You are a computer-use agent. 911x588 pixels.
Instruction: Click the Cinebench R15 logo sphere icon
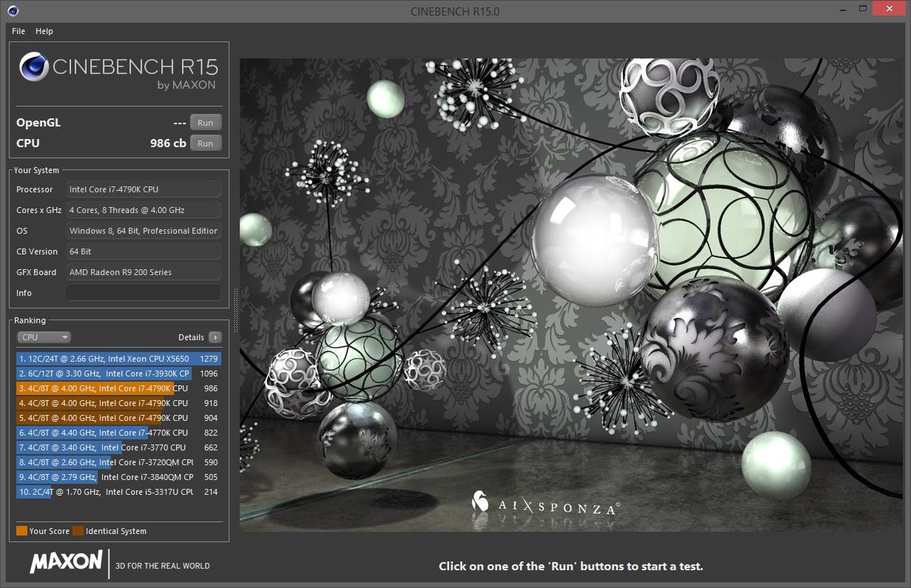(34, 67)
